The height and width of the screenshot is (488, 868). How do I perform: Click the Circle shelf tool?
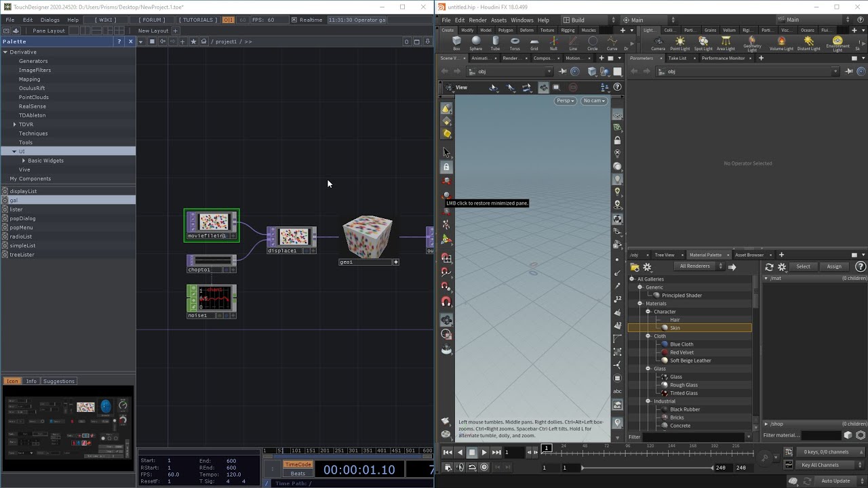593,43
